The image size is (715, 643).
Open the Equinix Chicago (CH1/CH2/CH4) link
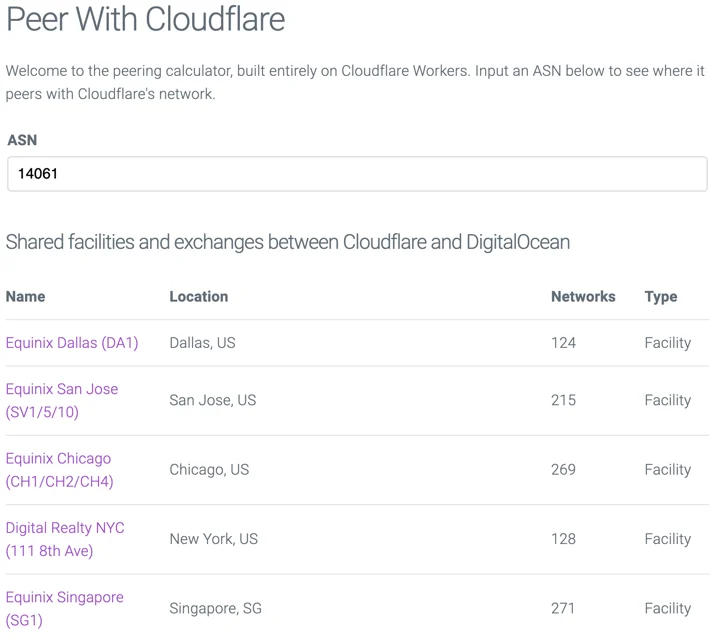pos(59,470)
